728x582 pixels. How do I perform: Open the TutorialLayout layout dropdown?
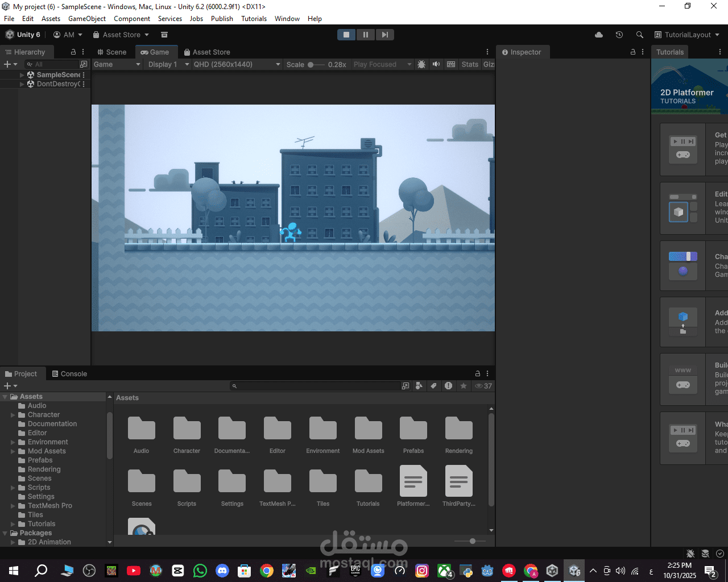687,35
